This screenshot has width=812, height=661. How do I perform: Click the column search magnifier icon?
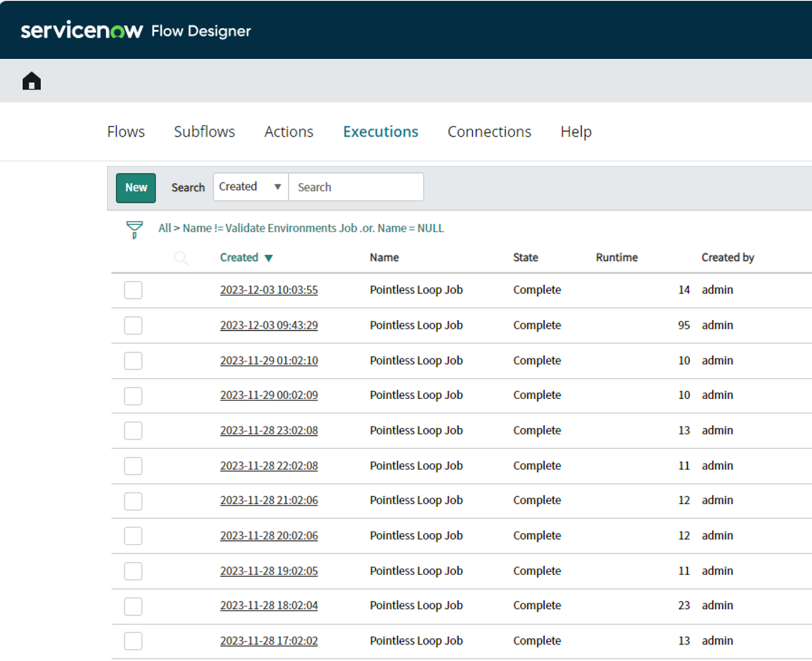click(x=181, y=259)
